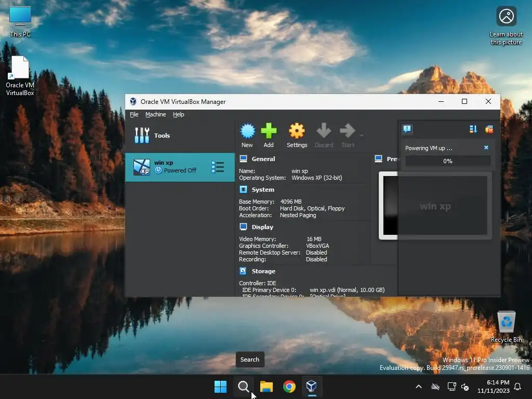The height and width of the screenshot is (399, 532).
Task: Click the Display section screen icon
Action: coord(243,227)
